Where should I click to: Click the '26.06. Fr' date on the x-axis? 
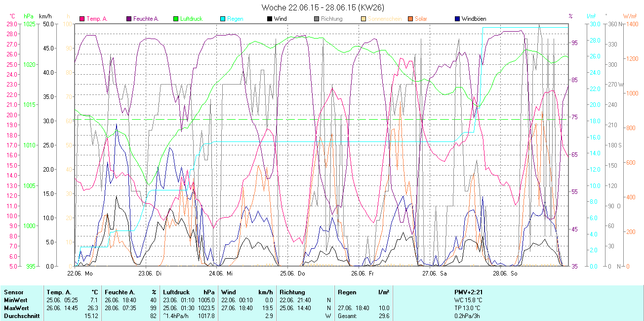[362, 273]
